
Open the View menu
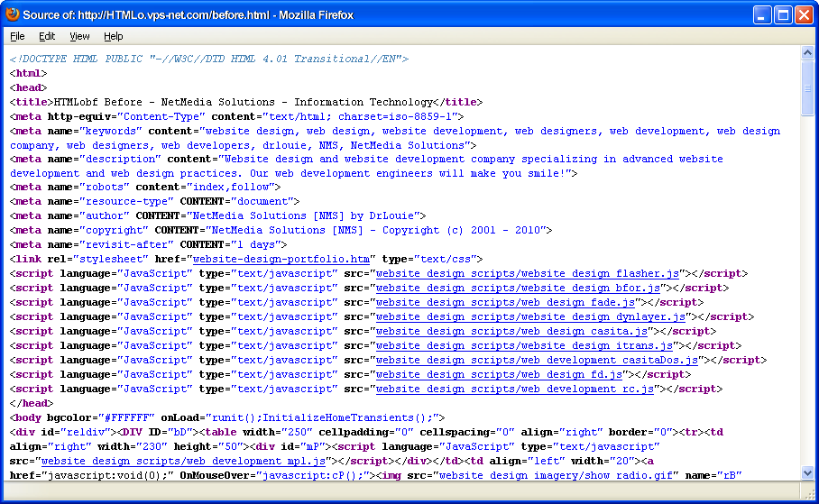coord(79,36)
